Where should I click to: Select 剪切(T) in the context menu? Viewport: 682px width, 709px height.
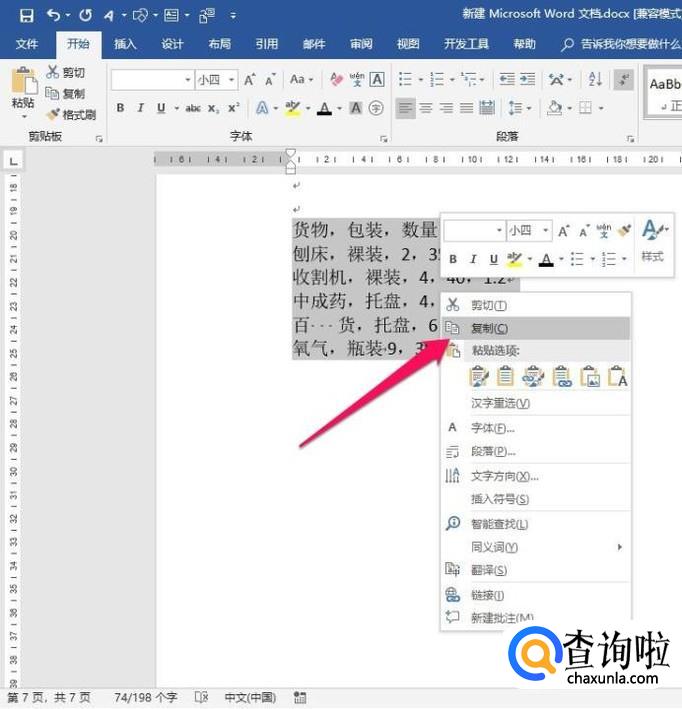point(535,305)
